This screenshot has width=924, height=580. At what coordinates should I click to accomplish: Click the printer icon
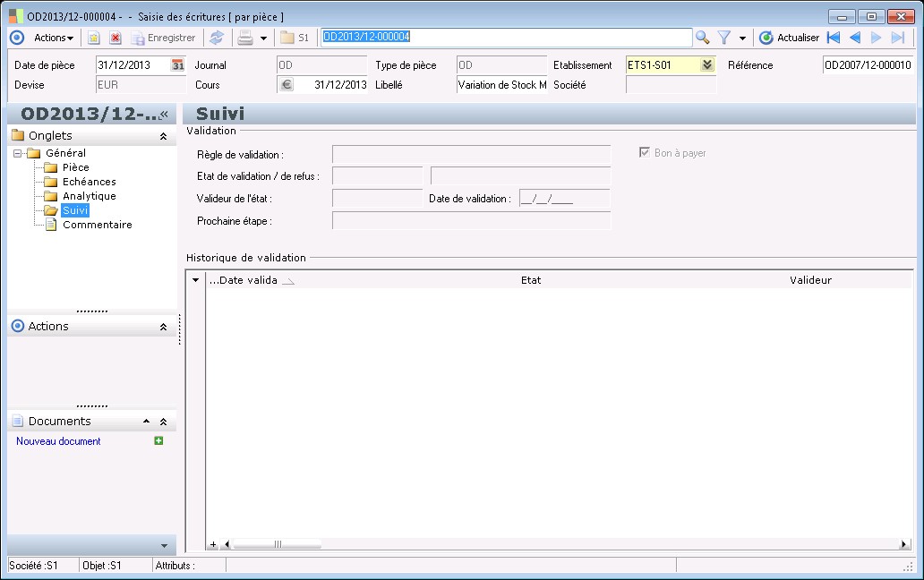pos(244,38)
